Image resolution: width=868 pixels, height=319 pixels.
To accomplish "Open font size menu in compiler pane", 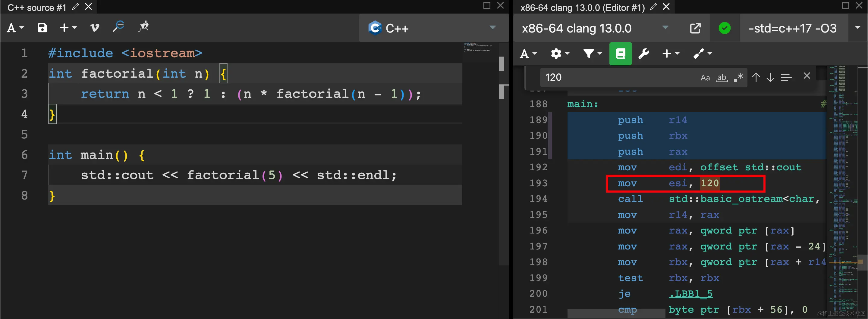I will pyautogui.click(x=529, y=54).
